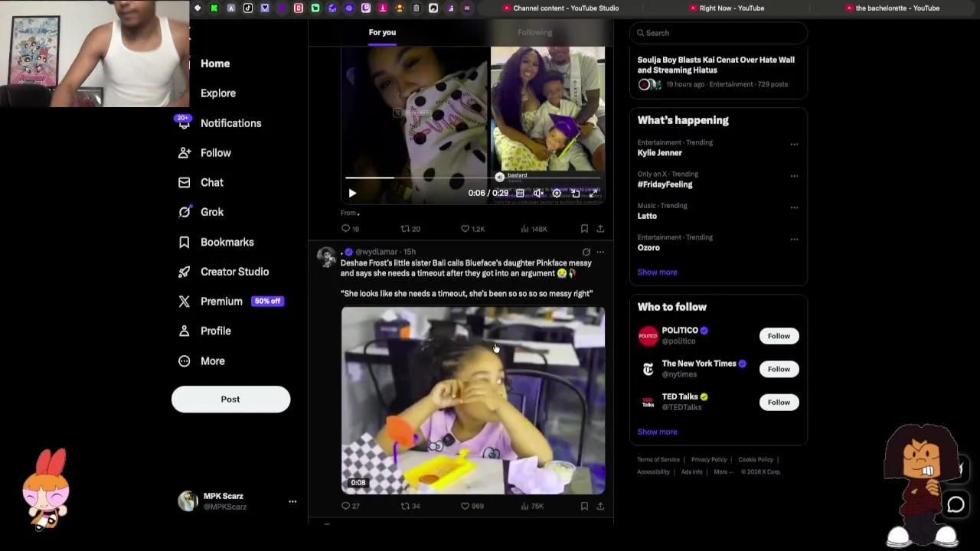Open more options for Ozoro trend

pos(794,239)
